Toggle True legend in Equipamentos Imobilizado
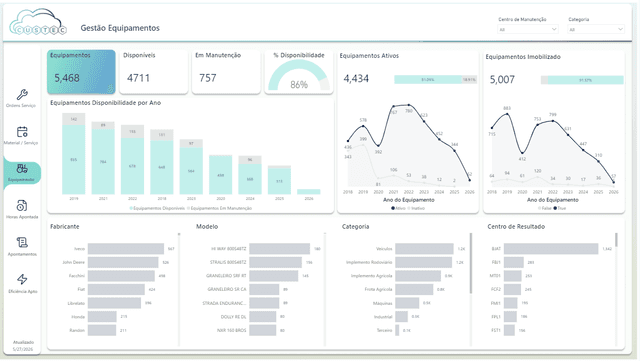Image resolution: width=640 pixels, height=361 pixels. (x=560, y=208)
